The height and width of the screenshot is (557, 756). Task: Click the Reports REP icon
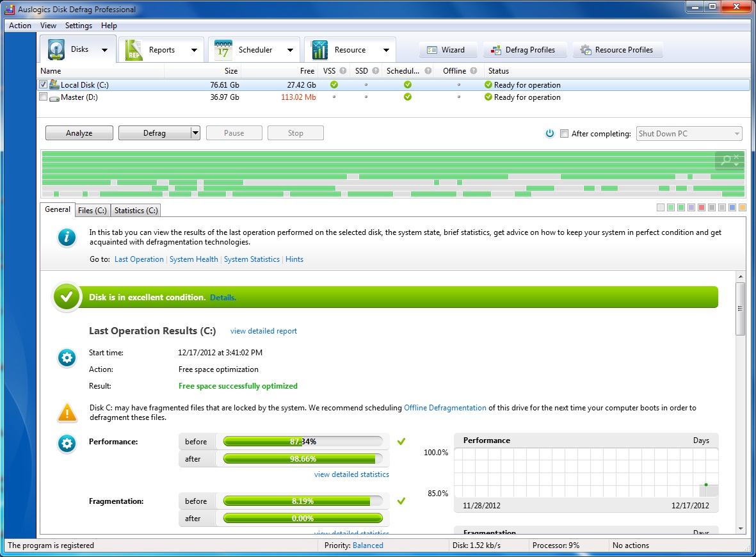[x=133, y=50]
